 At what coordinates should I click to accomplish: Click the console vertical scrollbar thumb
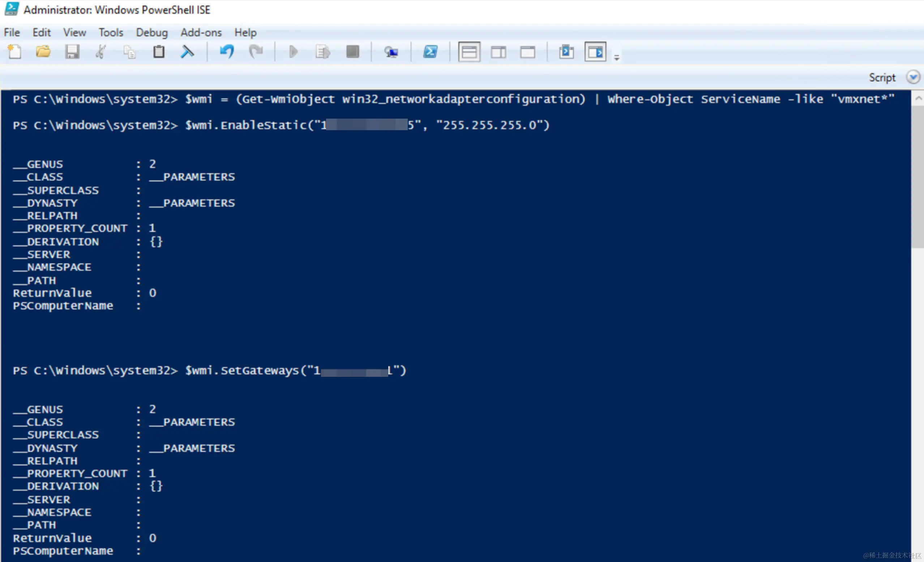pos(917,176)
